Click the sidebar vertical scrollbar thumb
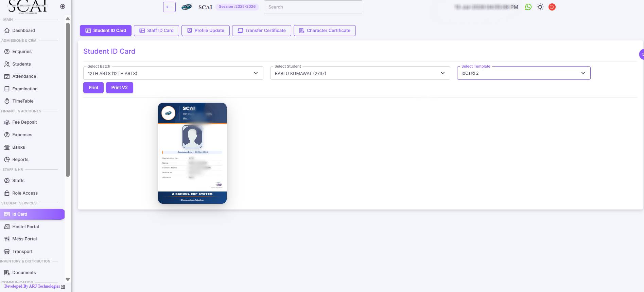 (x=68, y=100)
